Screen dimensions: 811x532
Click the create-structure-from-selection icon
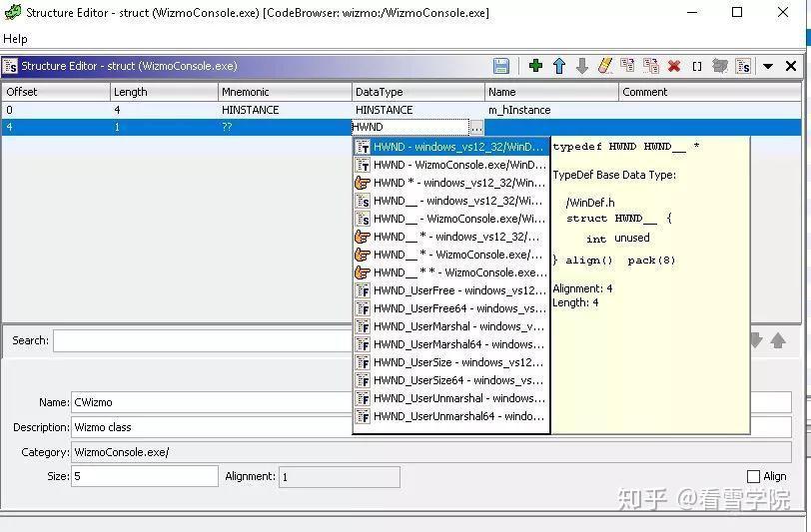[x=743, y=66]
